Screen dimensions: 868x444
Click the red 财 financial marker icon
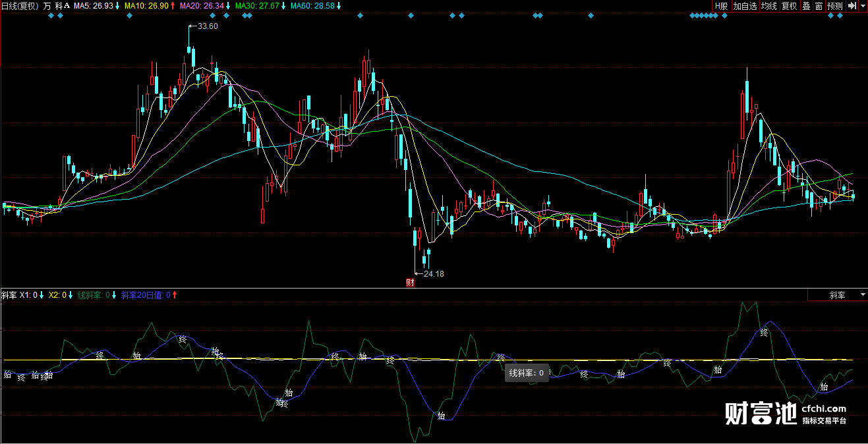click(x=409, y=283)
